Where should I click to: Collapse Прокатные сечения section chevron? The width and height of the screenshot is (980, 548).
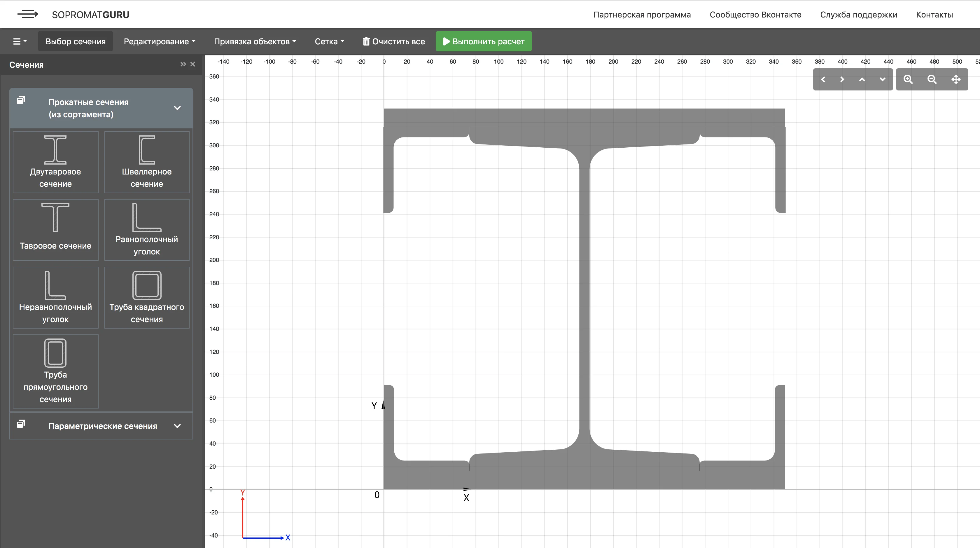177,108
